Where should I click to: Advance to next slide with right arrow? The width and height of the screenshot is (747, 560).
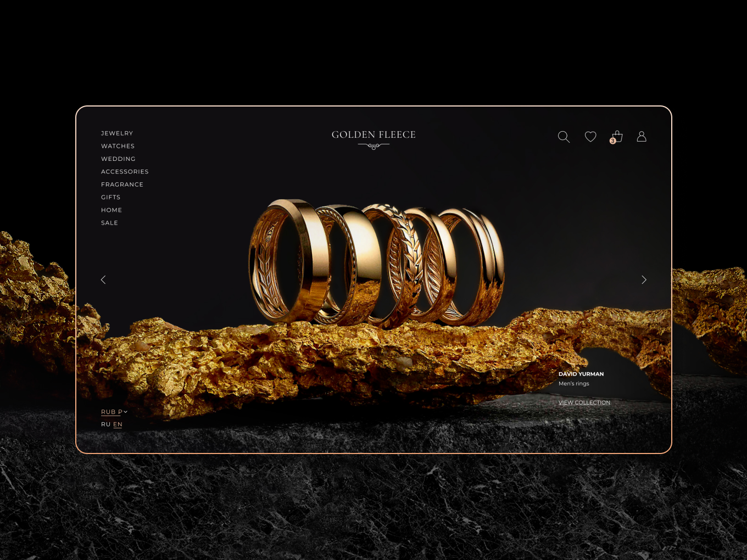coord(644,280)
